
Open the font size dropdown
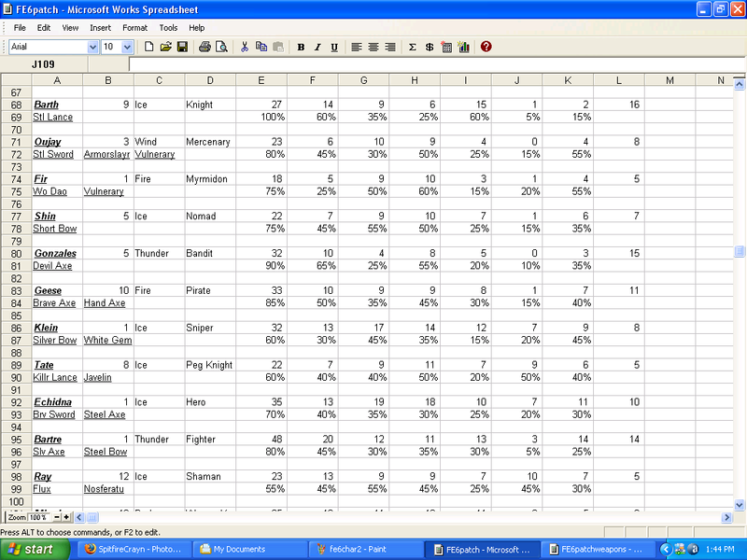pyautogui.click(x=129, y=47)
